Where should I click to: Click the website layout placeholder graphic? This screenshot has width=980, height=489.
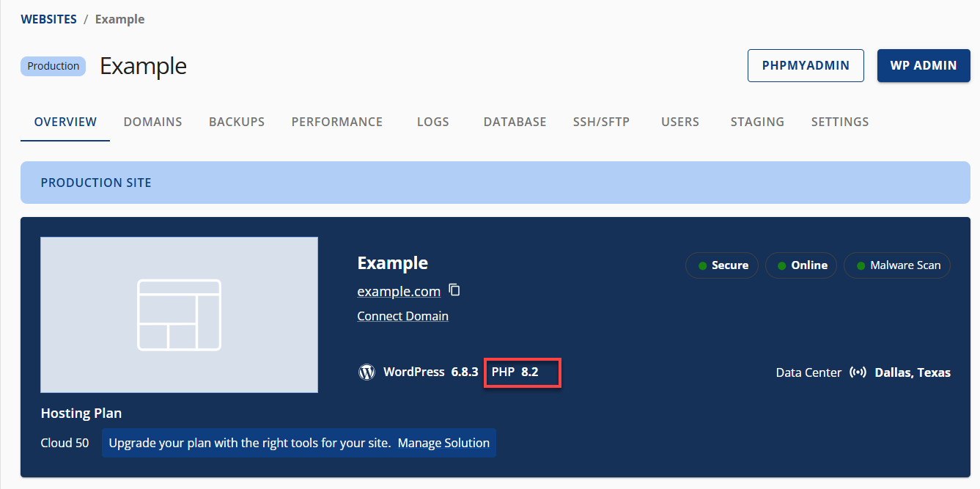pos(179,314)
